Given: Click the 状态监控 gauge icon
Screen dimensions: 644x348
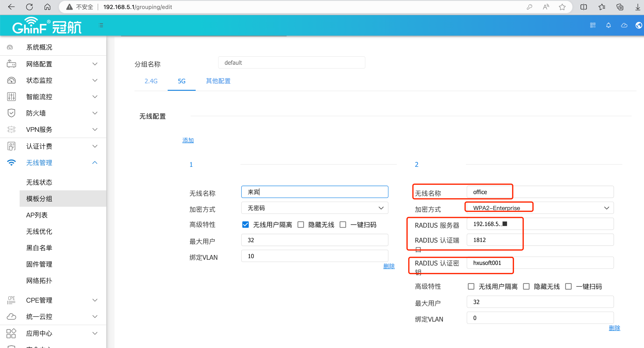Looking at the screenshot, I should 11,80.
